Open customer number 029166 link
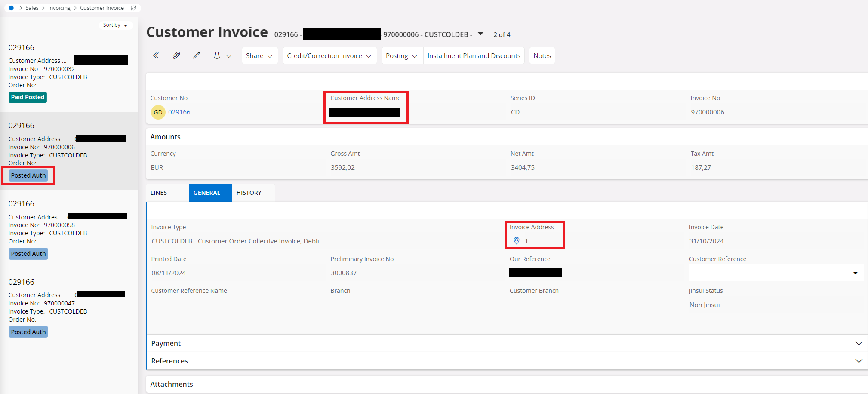The image size is (868, 394). click(179, 112)
